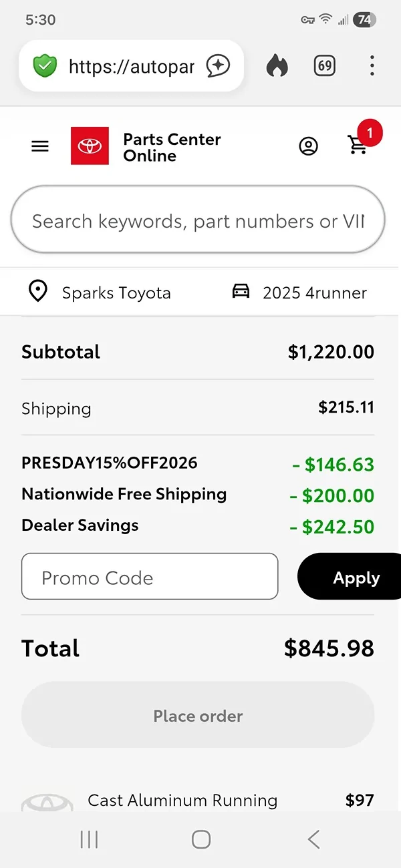
Task: Click the address bar URL
Action: coord(130,66)
